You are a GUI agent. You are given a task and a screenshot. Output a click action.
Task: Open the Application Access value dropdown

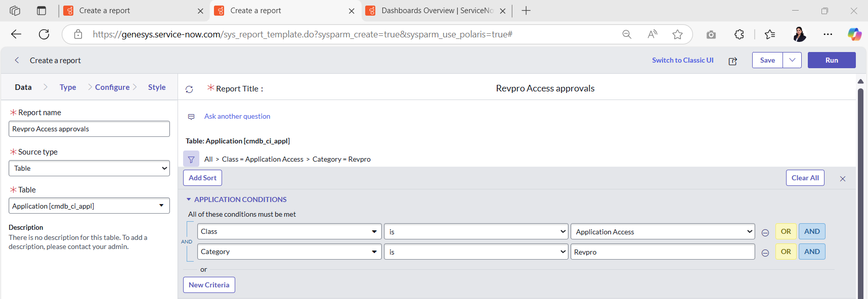click(663, 231)
